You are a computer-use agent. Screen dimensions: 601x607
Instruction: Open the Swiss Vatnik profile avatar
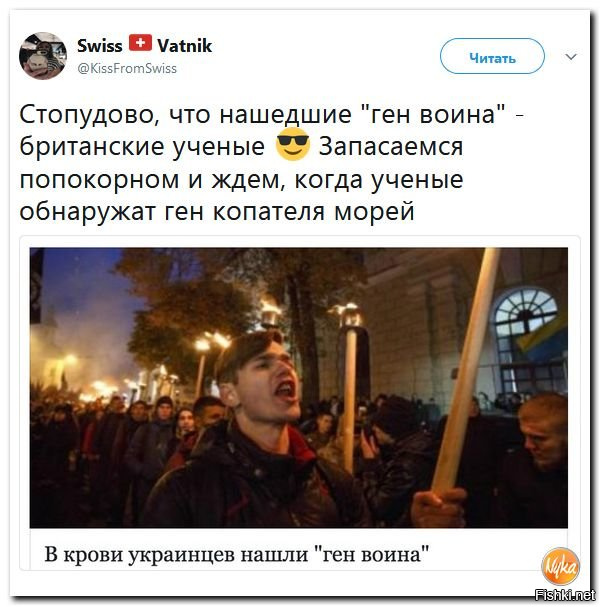[x=43, y=56]
